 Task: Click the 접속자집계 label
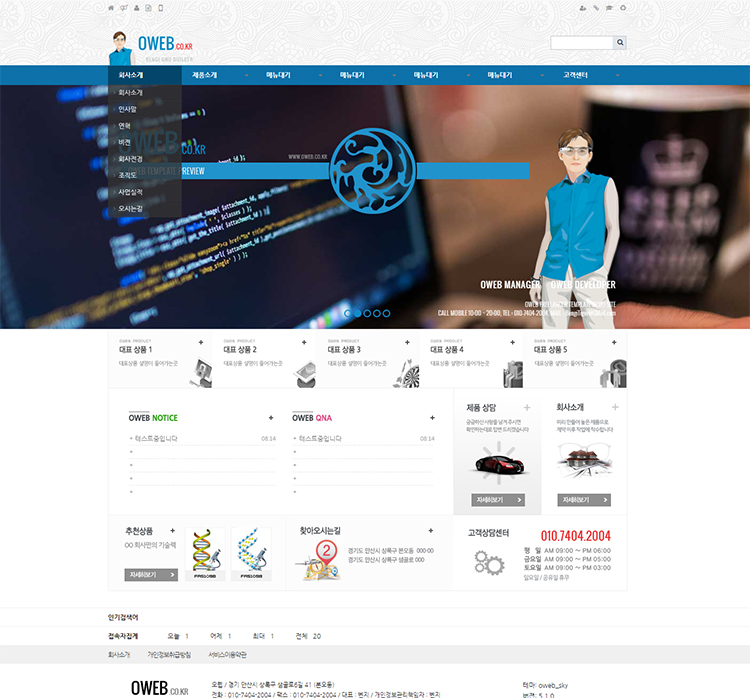(x=123, y=636)
